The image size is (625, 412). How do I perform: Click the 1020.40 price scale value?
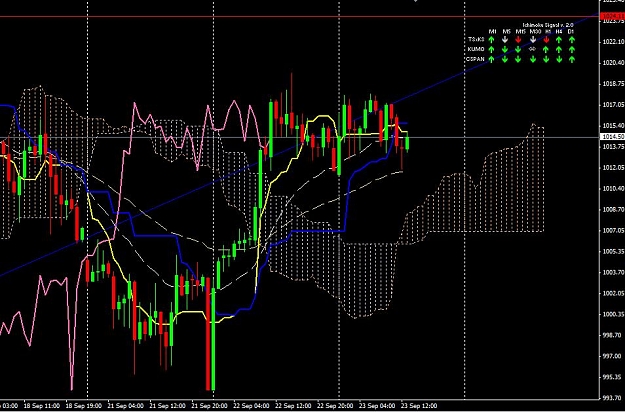tap(614, 63)
